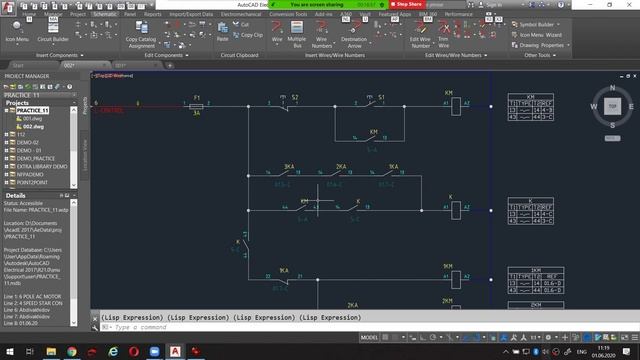Open File Explorer from the taskbar

click(51, 351)
